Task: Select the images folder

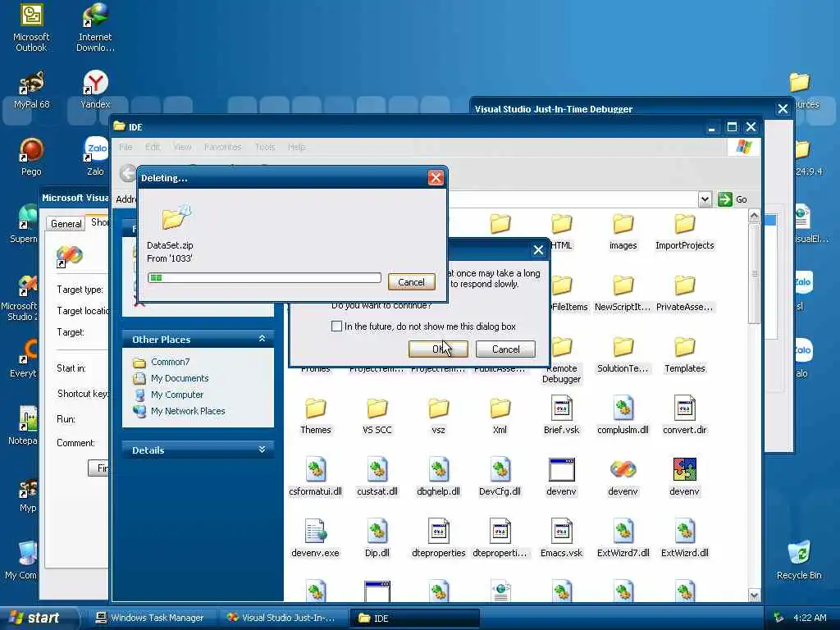Action: [x=623, y=232]
